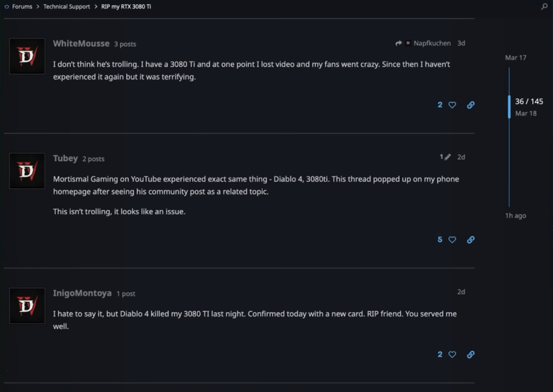This screenshot has width=553, height=392.
Task: Open the WhiteMousse username
Action: [81, 43]
